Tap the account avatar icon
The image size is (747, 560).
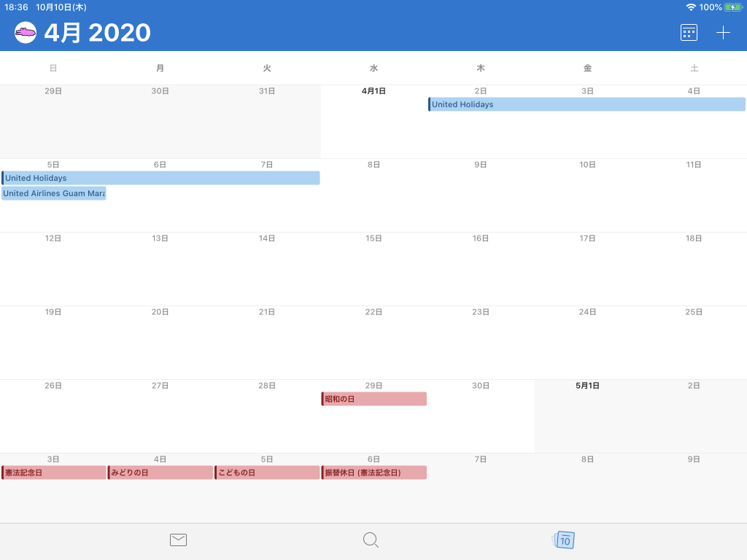tap(26, 33)
